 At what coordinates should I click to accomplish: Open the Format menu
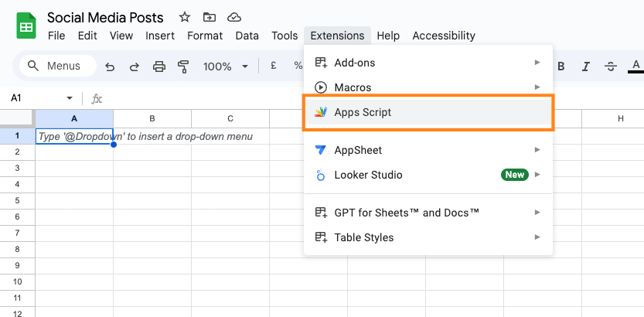[205, 36]
